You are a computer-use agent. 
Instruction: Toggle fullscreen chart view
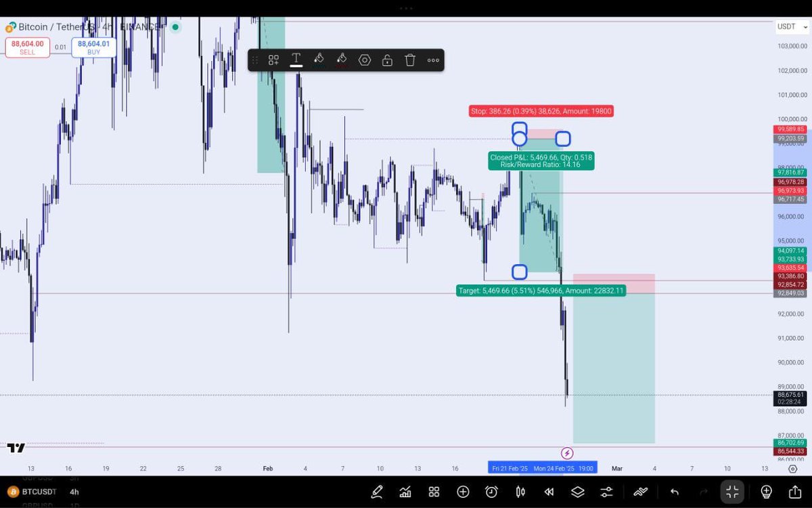pos(733,492)
